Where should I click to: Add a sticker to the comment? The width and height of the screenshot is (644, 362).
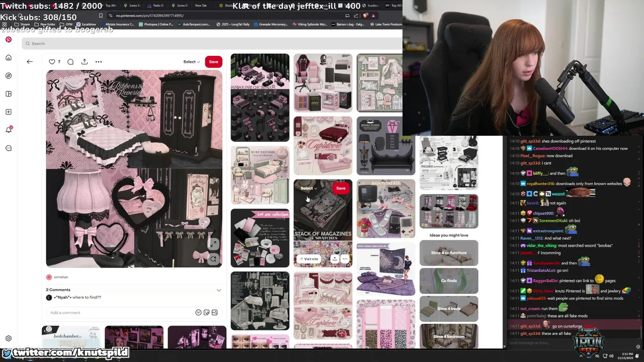click(x=206, y=313)
